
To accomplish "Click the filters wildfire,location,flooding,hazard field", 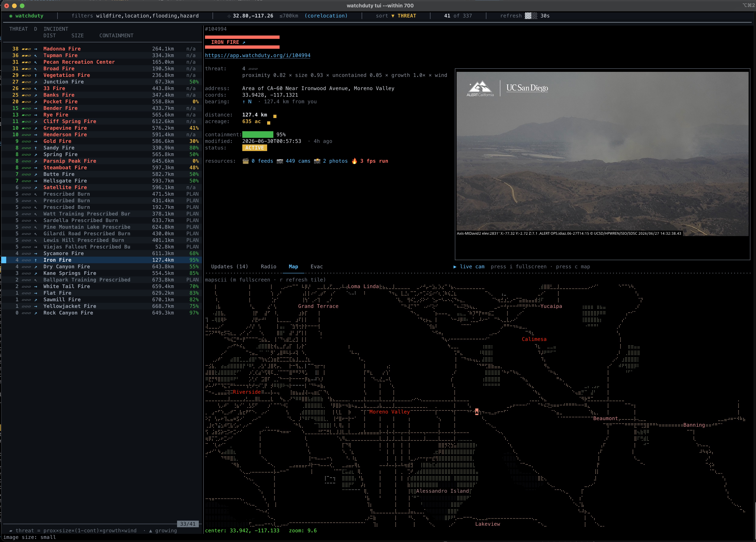I will [135, 16].
